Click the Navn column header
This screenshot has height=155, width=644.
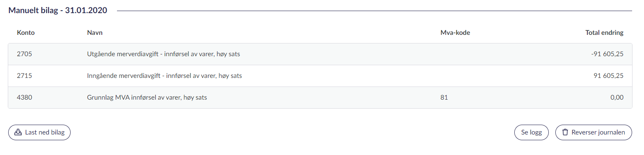95,33
